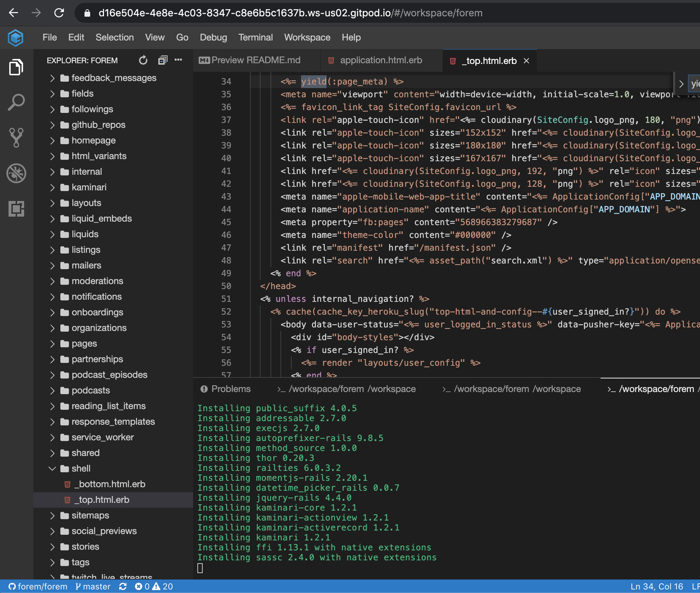Expand the find widget replace chevron
The width and height of the screenshot is (700, 593).
(x=681, y=84)
